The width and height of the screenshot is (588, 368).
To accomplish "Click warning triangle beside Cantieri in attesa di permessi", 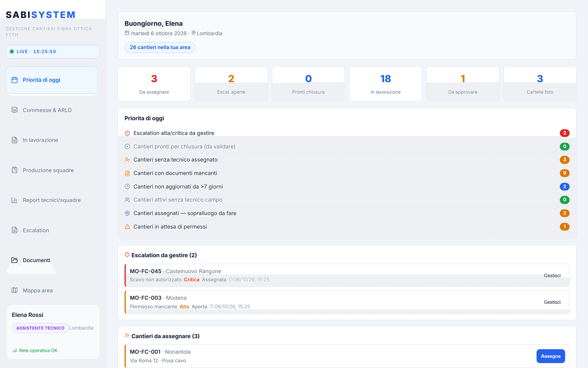I will pos(127,227).
